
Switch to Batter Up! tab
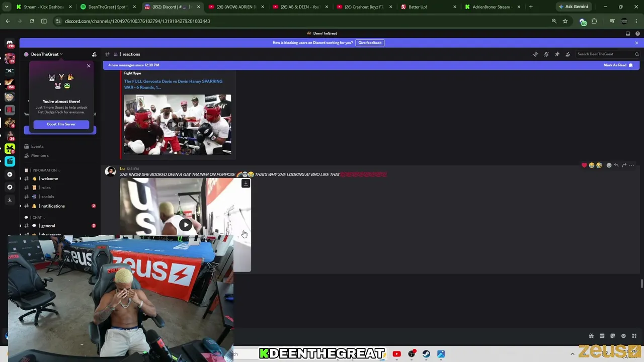[x=428, y=7]
